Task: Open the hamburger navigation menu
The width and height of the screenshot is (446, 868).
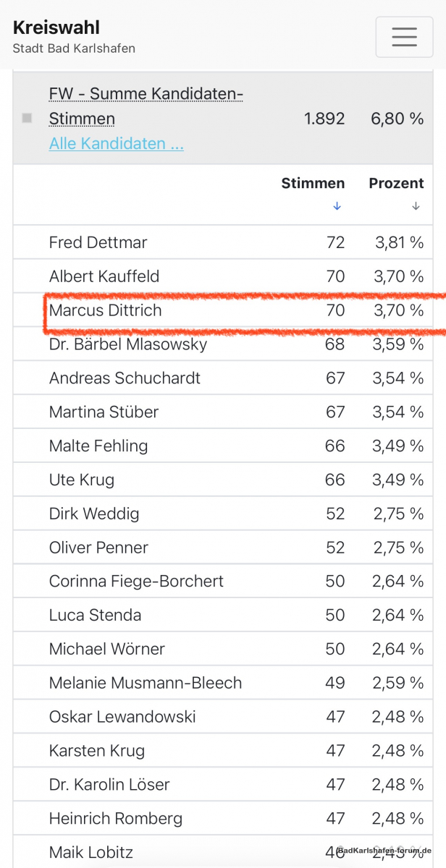Action: tap(404, 36)
